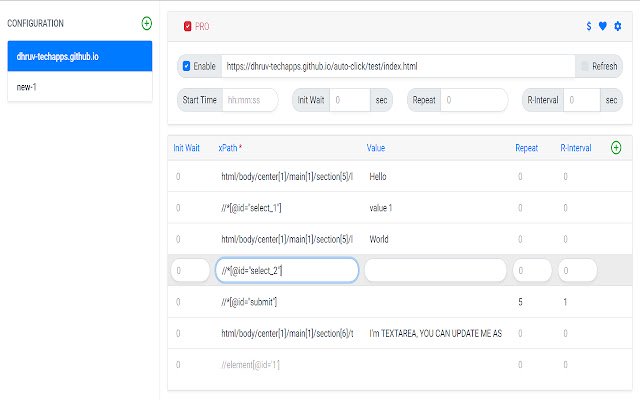This screenshot has width=640, height=400.
Task: Select the dhruv-techapps.github.io configuration
Action: [x=80, y=56]
